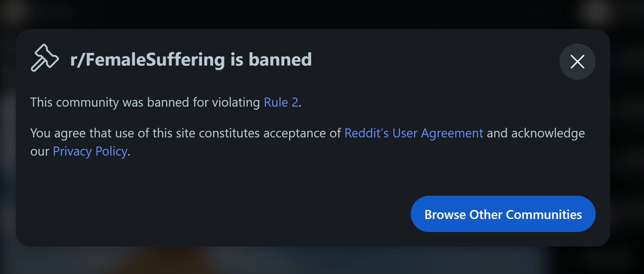Click the 'You agree that use' paragraph
This screenshot has height=274, width=644.
[x=308, y=142]
